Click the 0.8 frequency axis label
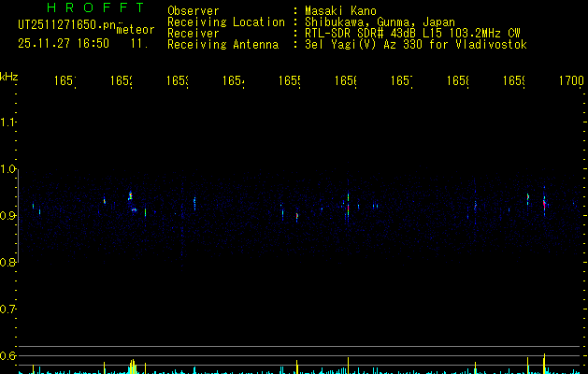The image size is (588, 374). pos(7,262)
